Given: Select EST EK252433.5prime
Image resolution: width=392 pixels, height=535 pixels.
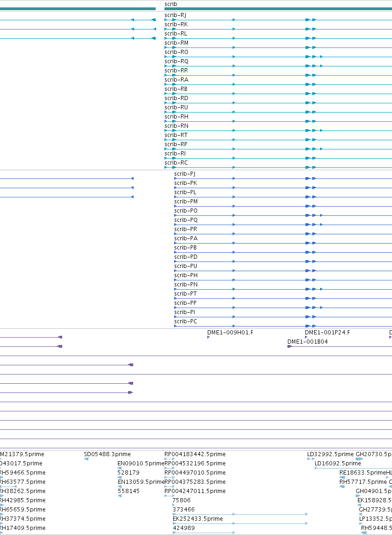Looking at the screenshot, I should [x=198, y=518].
